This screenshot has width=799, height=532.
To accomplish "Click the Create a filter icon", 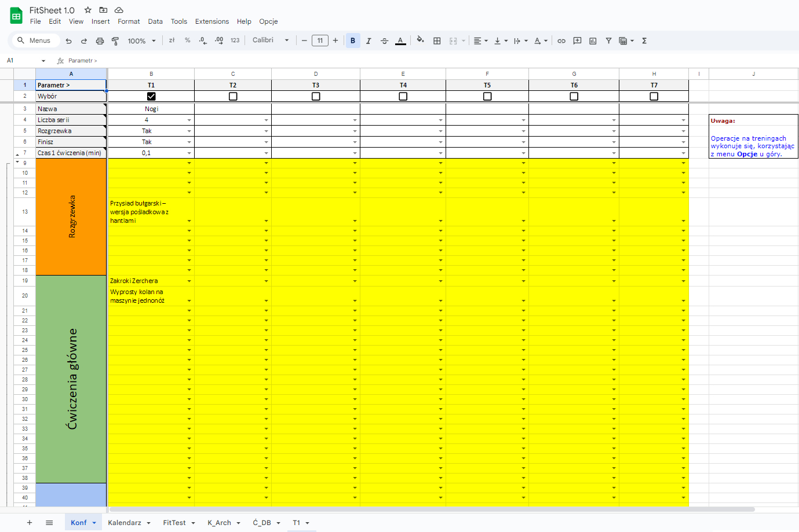I will 608,41.
